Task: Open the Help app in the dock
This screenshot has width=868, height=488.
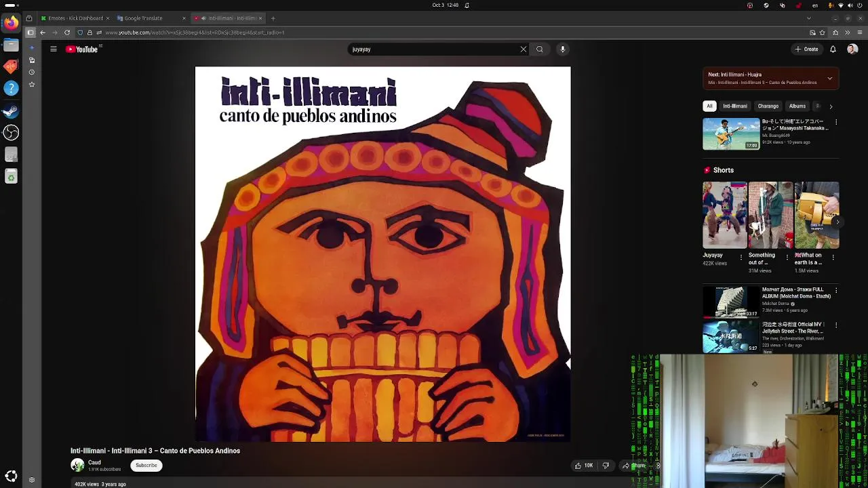Action: tap(11, 88)
